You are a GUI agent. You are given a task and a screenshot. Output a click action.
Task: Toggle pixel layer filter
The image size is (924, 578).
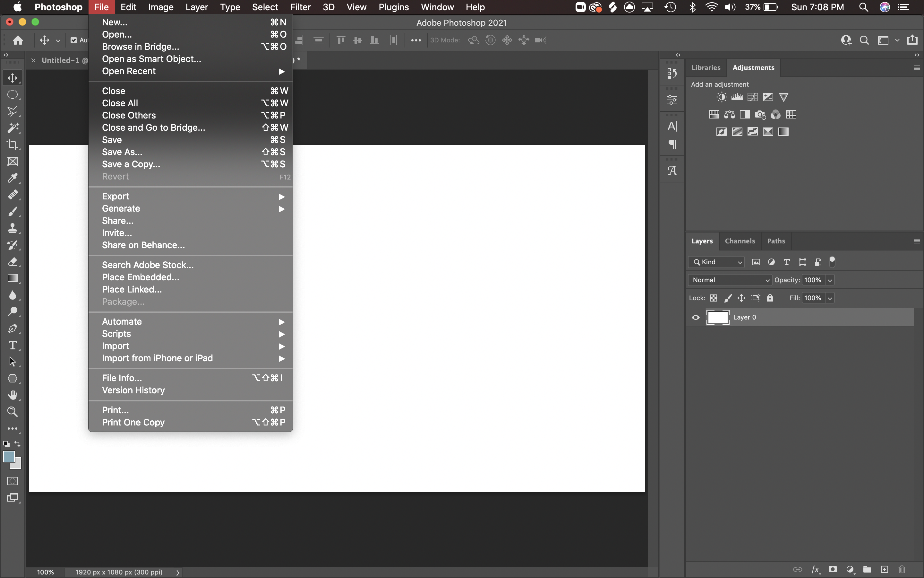(x=756, y=262)
